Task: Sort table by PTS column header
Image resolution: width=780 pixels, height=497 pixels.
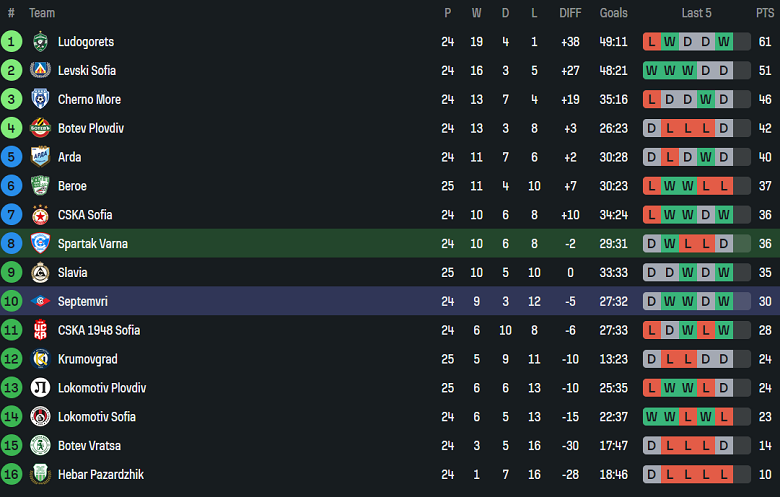Action: [764, 13]
